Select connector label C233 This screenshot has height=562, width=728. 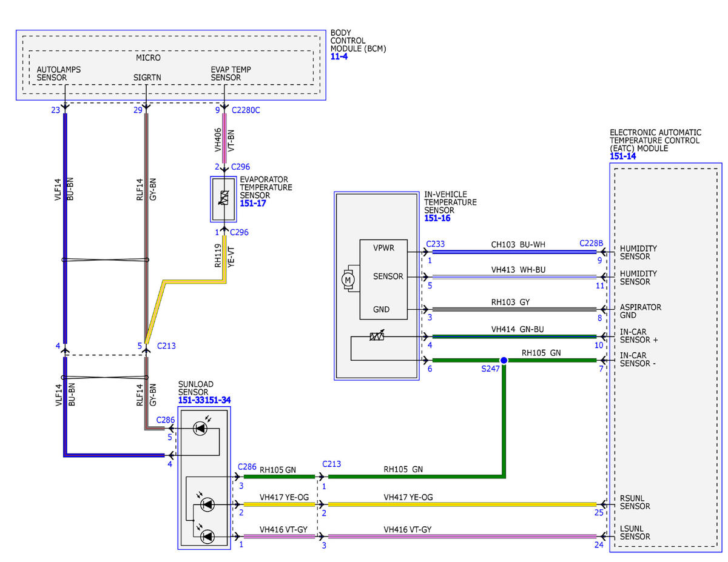[436, 244]
